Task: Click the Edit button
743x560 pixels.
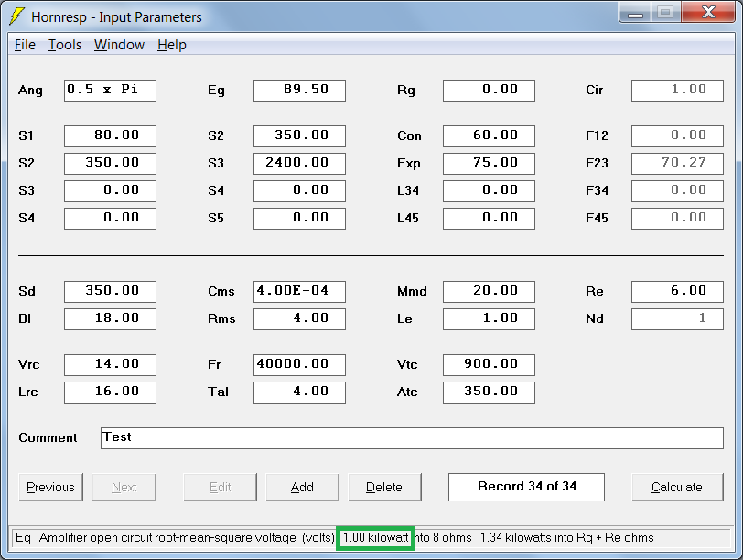Action: [x=220, y=487]
